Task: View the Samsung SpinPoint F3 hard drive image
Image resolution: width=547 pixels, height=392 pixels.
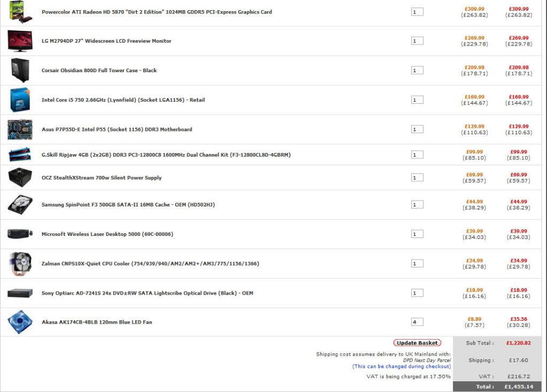Action: pyautogui.click(x=20, y=205)
